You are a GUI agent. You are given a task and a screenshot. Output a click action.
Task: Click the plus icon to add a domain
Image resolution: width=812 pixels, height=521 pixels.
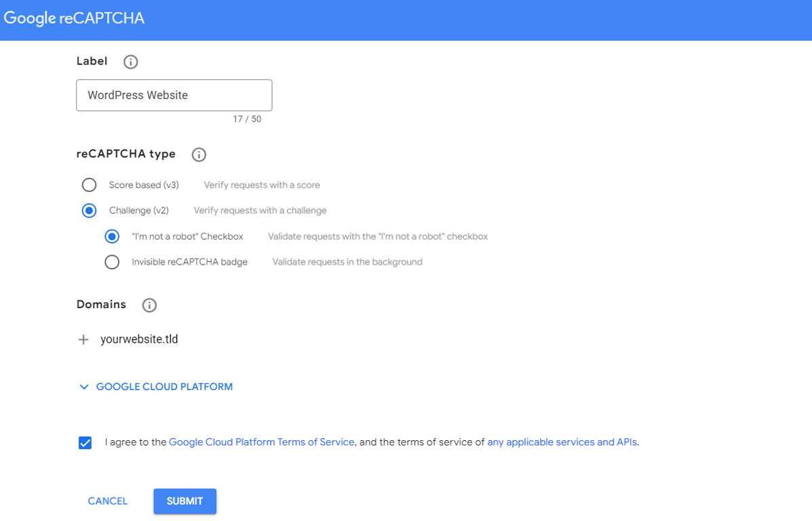[x=83, y=339]
